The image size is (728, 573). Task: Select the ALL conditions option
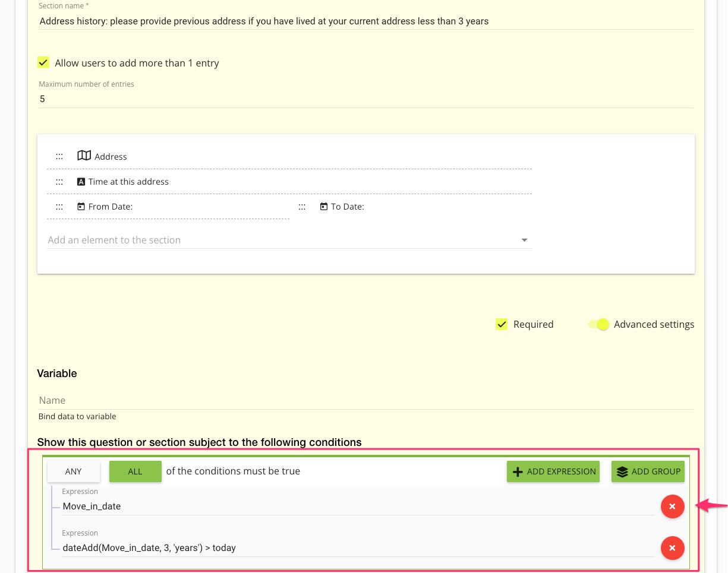135,471
